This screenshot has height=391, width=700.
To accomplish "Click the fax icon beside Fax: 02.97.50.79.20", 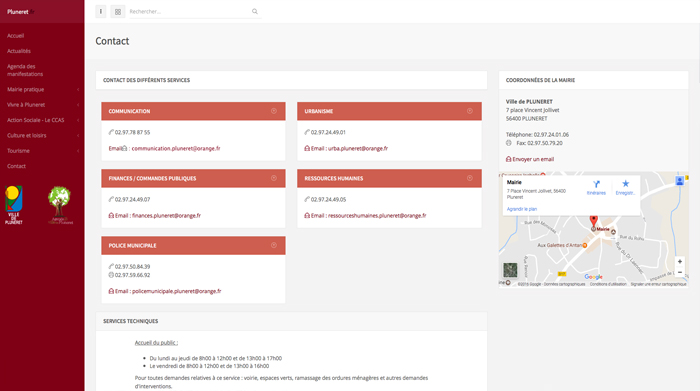I will click(508, 143).
